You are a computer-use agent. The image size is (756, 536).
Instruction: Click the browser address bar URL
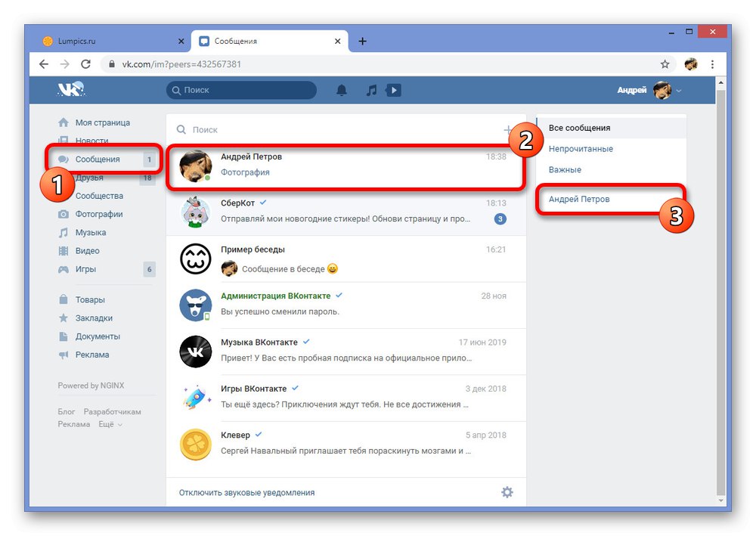181,64
